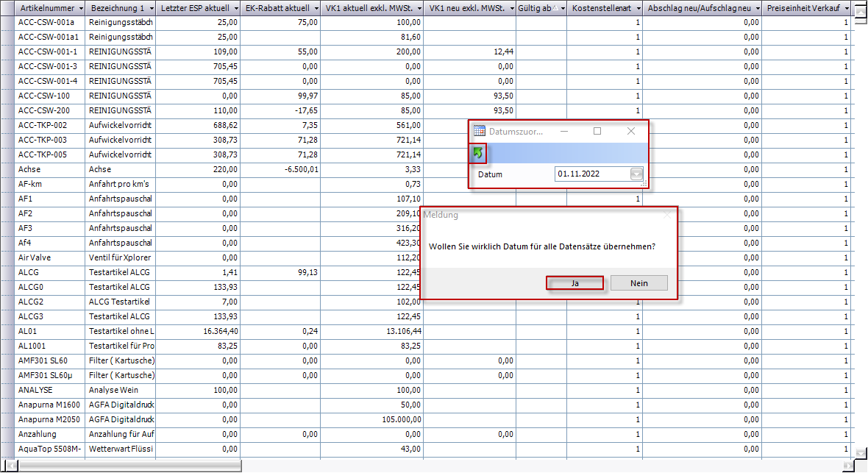The height and width of the screenshot is (473, 868).
Task: Select the cell with value 13.106,44
Action: [371, 331]
